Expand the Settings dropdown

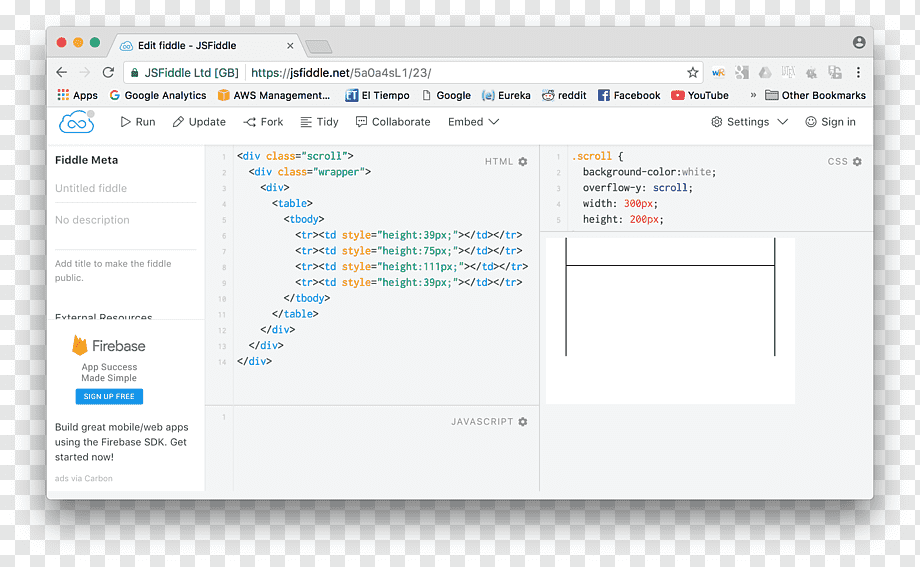749,122
